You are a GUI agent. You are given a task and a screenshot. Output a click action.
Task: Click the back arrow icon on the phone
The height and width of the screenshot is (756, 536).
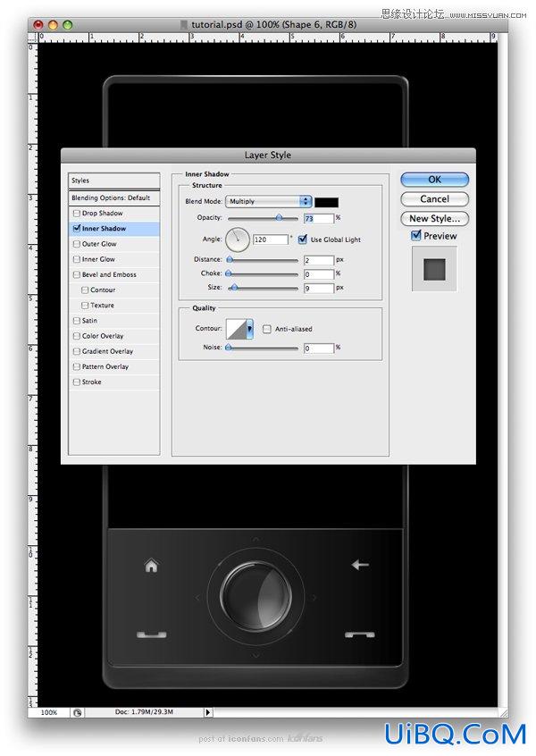tap(360, 565)
